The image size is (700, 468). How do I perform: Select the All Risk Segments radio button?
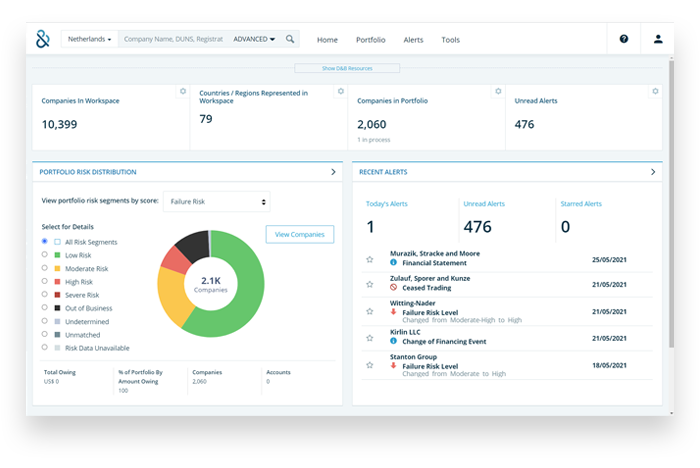coord(45,241)
